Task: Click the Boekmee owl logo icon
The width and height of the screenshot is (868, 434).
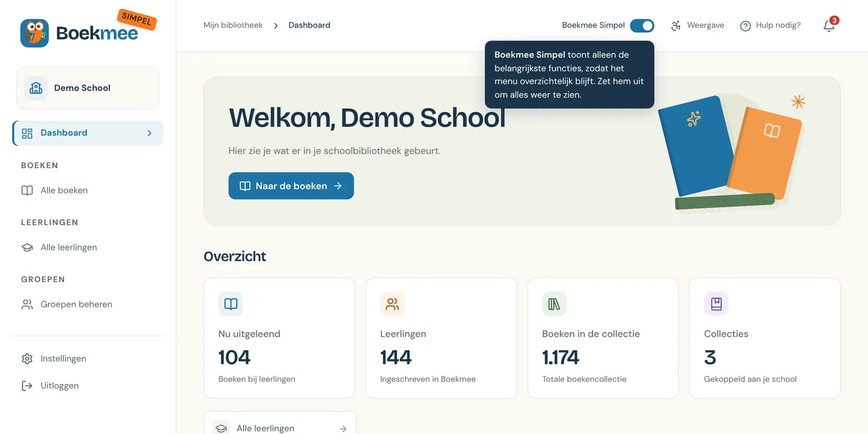Action: [35, 33]
